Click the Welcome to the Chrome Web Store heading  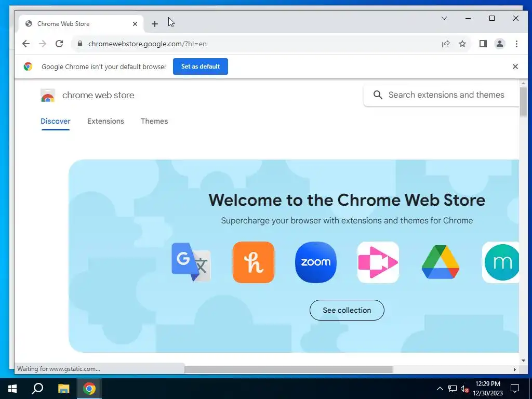[347, 200]
